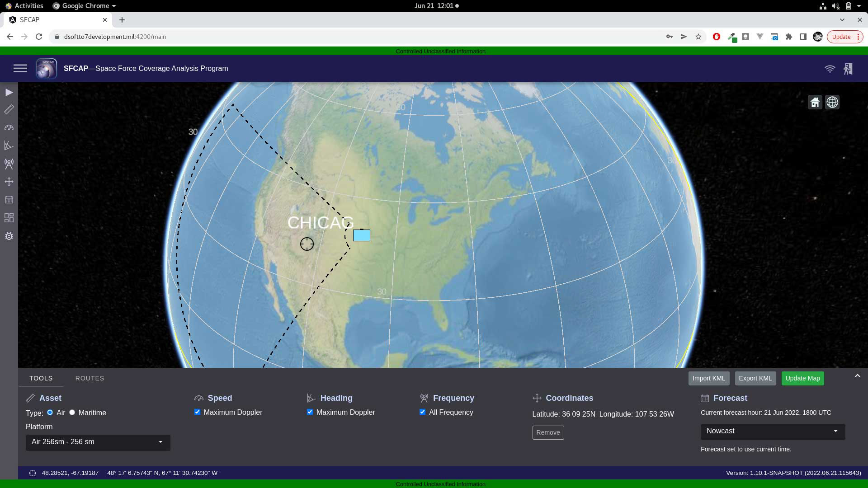The width and height of the screenshot is (868, 488).
Task: Open Activities overview
Action: 24,6
